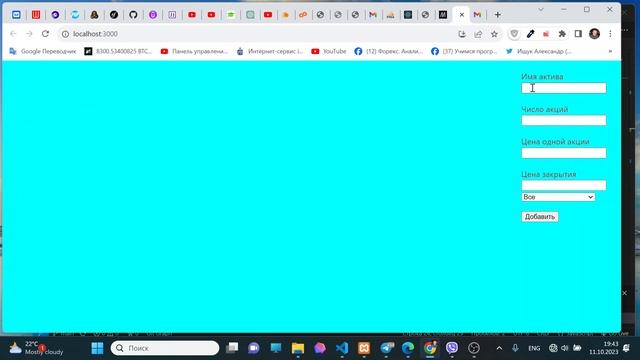The image size is (640, 360).
Task: Open the red extension icon beside eyedropper
Action: [x=546, y=34]
